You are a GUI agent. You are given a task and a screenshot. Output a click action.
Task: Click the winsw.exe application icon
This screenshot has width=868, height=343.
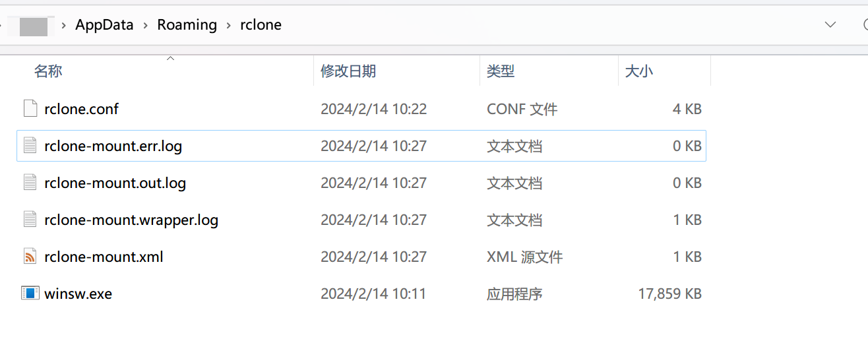click(30, 294)
